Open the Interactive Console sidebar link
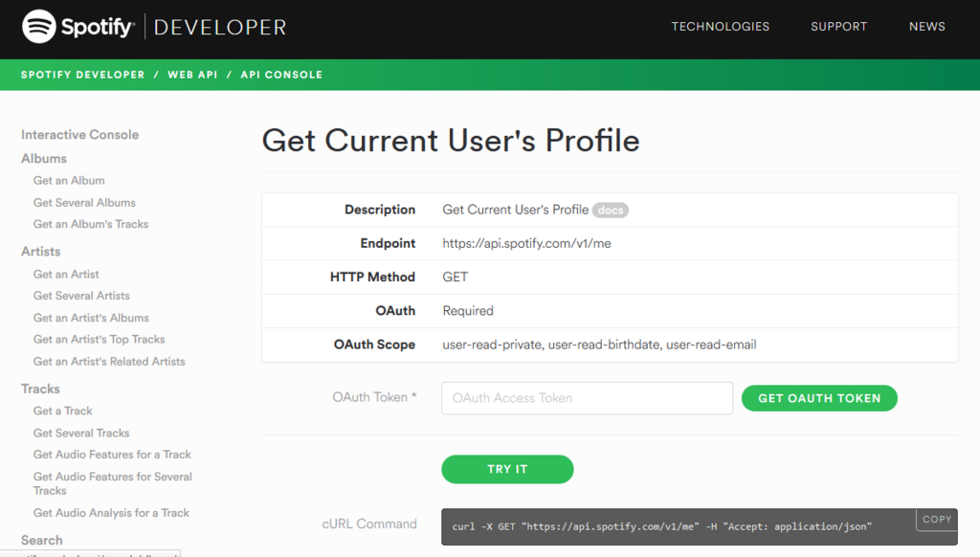Image resolution: width=980 pixels, height=557 pixels. pos(80,134)
